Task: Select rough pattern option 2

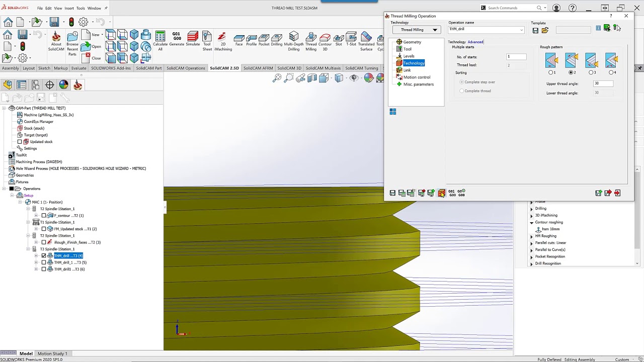Action: (571, 72)
